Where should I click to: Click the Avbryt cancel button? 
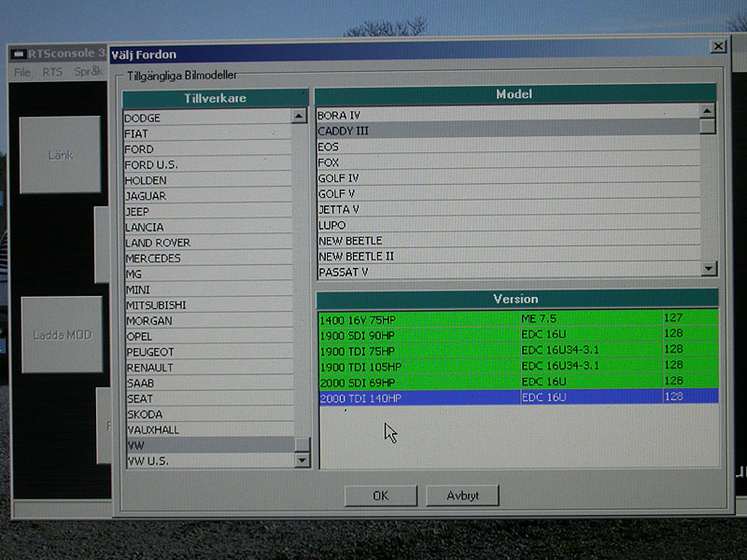(x=462, y=496)
